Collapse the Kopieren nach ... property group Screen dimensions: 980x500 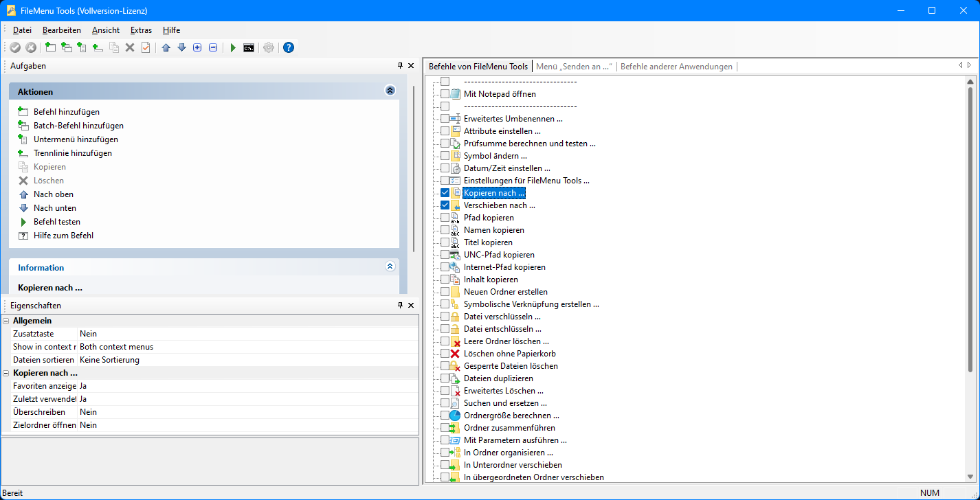(x=6, y=373)
